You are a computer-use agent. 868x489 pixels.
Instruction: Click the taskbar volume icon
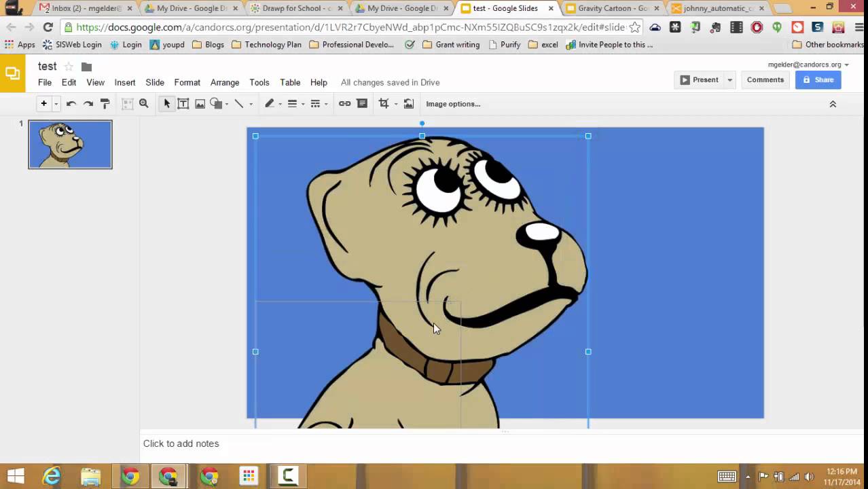[809, 476]
